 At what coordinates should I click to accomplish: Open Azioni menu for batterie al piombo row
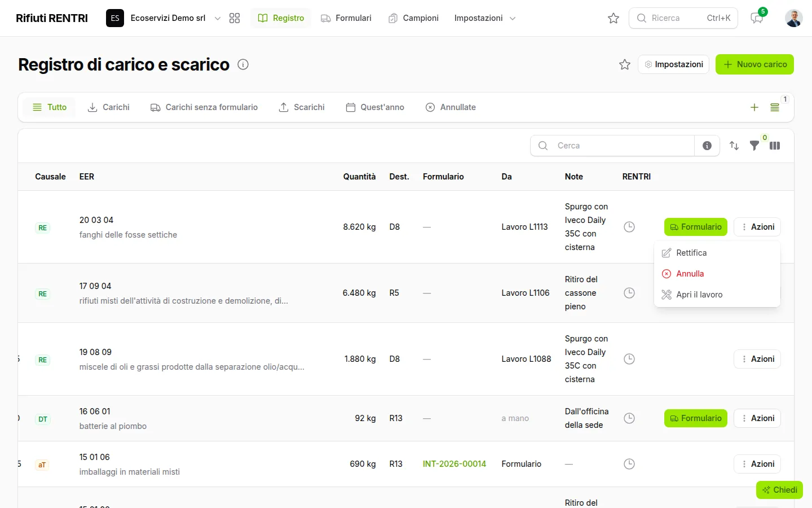click(x=757, y=418)
